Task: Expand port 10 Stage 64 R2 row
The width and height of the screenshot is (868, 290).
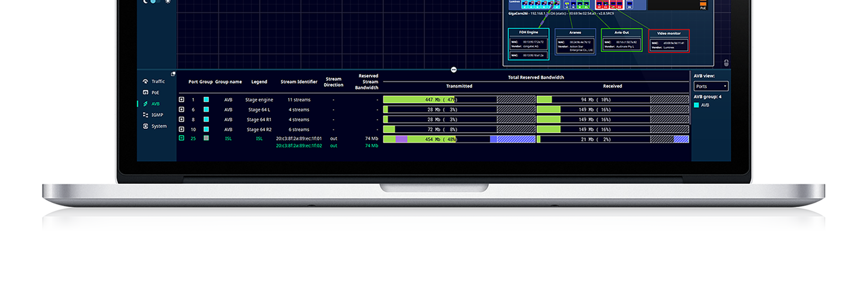Action: click(181, 129)
